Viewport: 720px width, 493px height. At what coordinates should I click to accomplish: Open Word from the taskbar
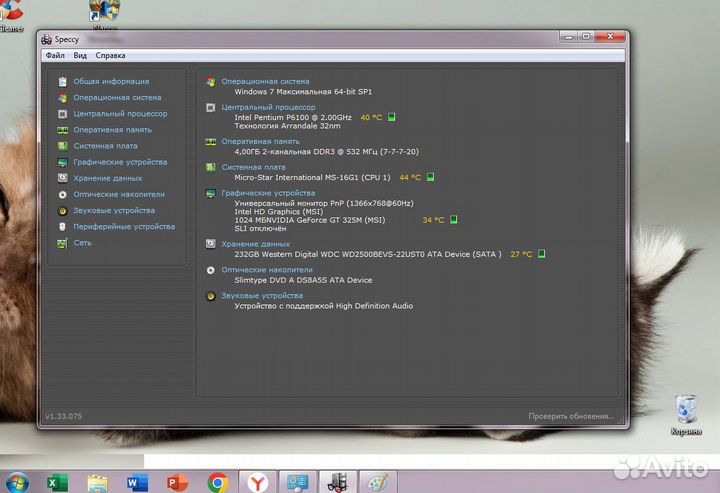[137, 482]
